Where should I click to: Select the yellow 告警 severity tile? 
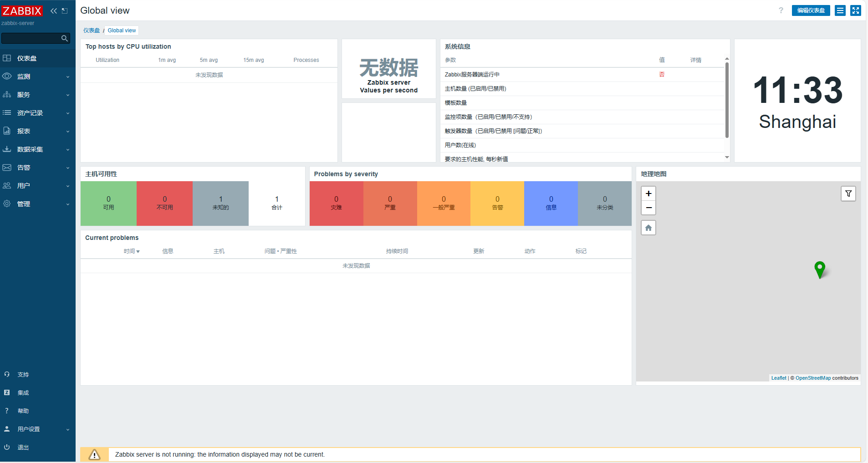tap(497, 204)
